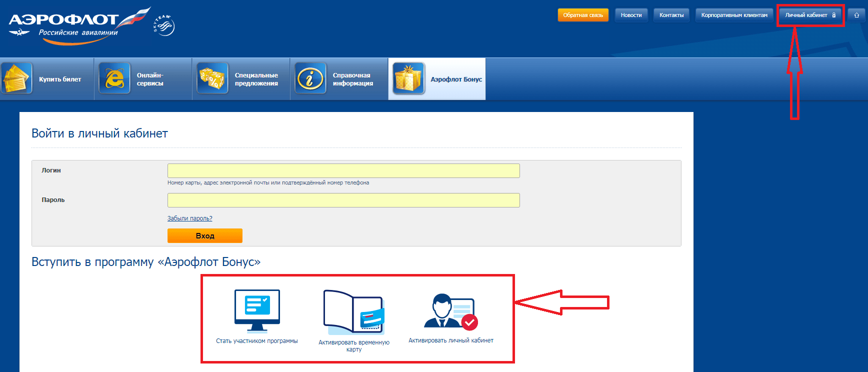
Task: Click the SkyTeam logo
Action: [x=164, y=25]
